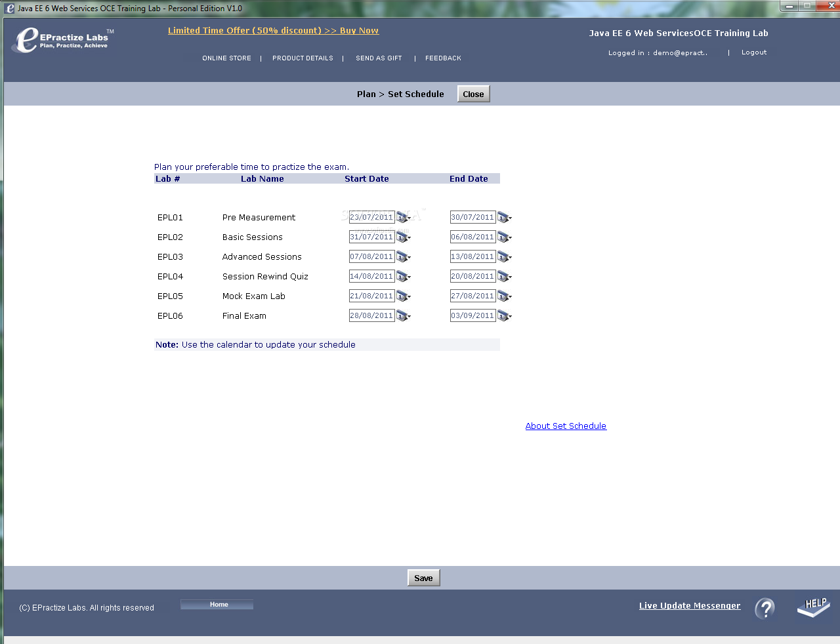Click the Logout link
Viewport: 840px width, 644px height.
[x=754, y=52]
